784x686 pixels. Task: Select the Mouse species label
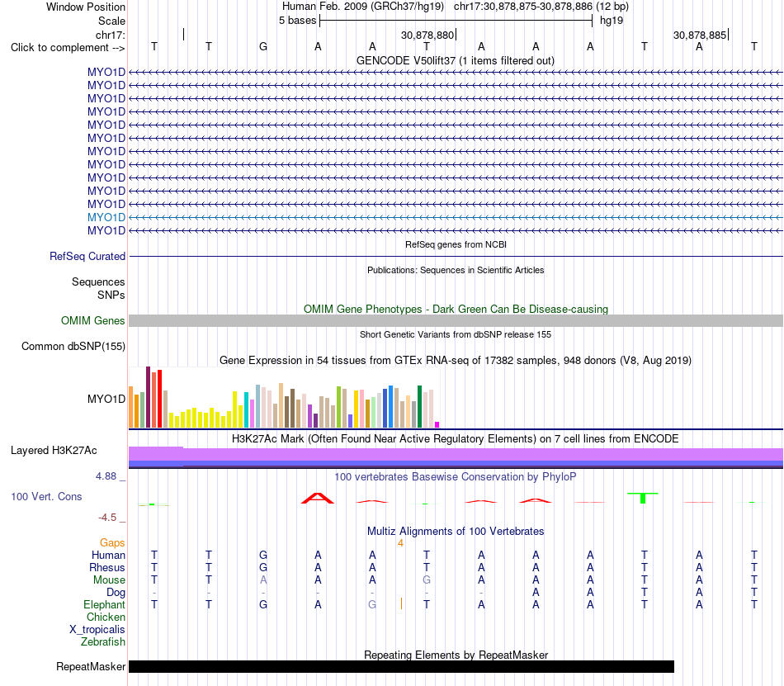[x=109, y=580]
